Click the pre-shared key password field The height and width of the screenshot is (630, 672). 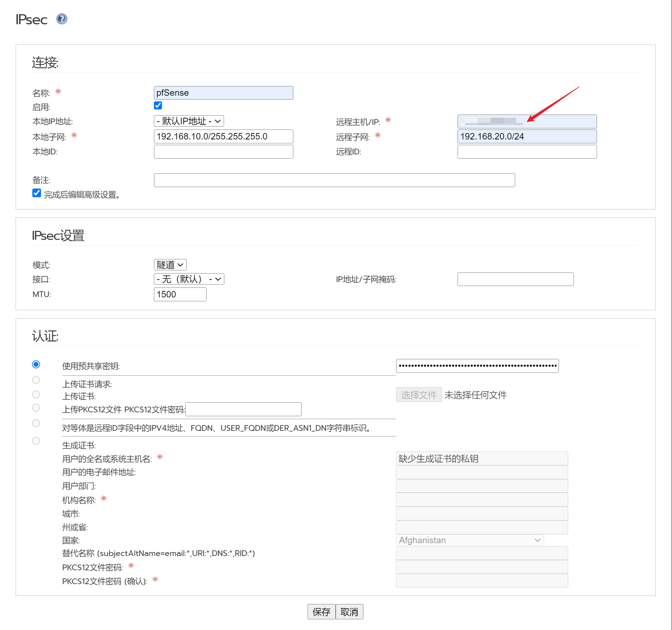click(477, 366)
